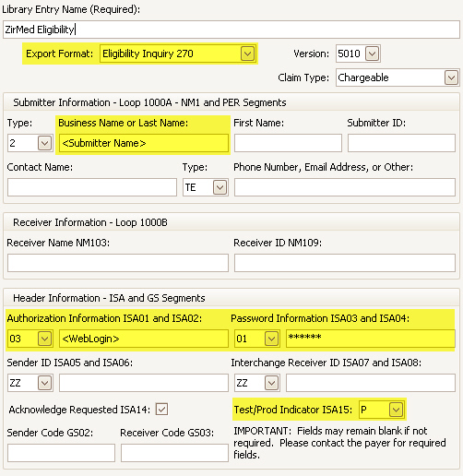
Task: Click the WebLogin authorization ISA02 field
Action: (x=144, y=339)
